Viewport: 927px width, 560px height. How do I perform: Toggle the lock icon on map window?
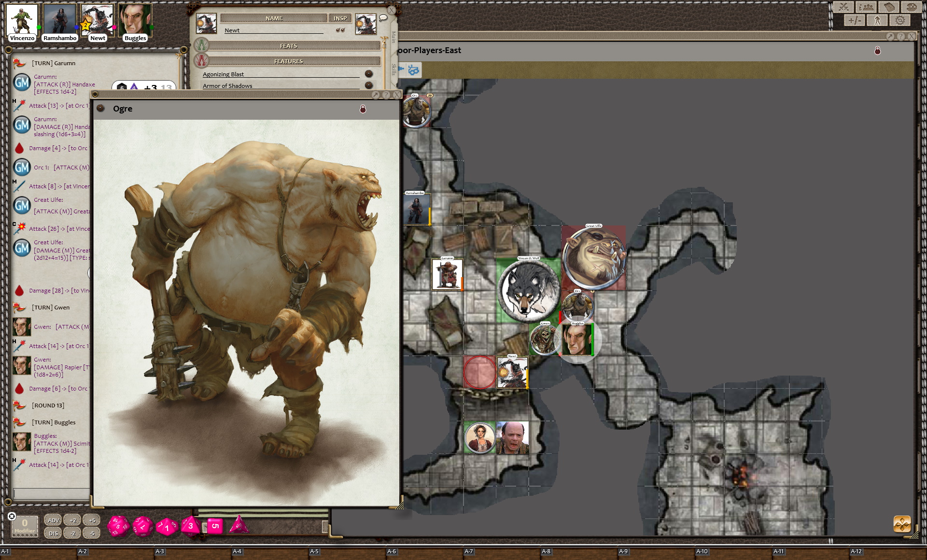(x=878, y=51)
